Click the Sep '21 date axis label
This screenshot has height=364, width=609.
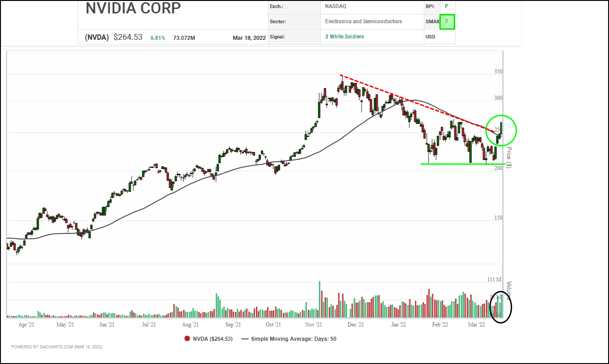(233, 325)
